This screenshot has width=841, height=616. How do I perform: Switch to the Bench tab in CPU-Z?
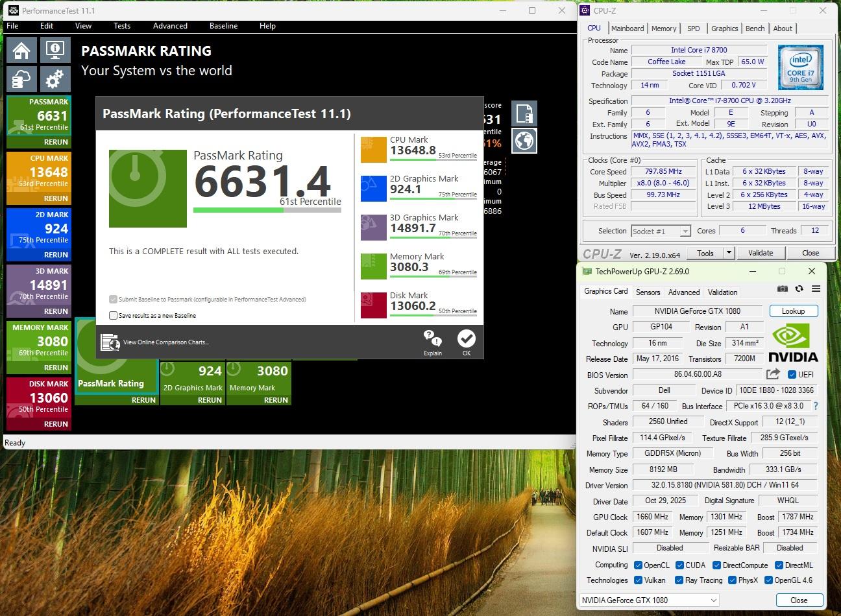pyautogui.click(x=755, y=29)
